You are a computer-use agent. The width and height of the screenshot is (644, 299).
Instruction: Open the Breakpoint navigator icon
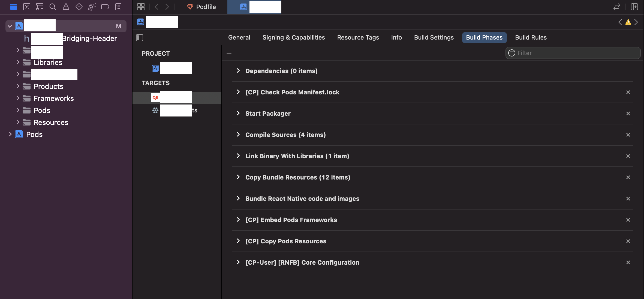(105, 7)
